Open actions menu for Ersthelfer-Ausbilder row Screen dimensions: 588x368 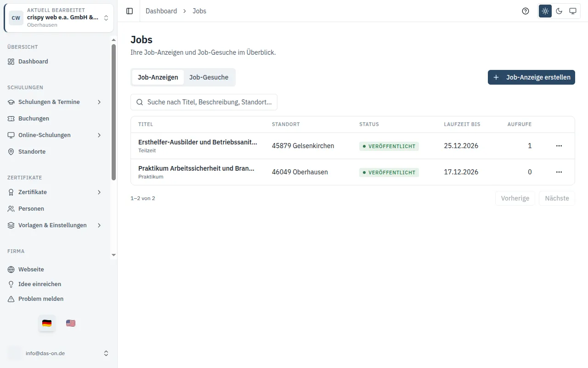pos(559,146)
